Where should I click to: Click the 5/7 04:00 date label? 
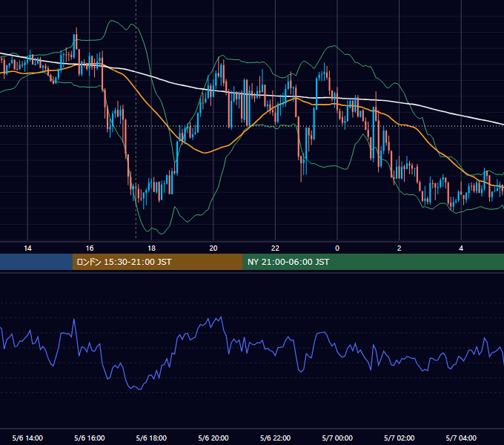click(461, 438)
